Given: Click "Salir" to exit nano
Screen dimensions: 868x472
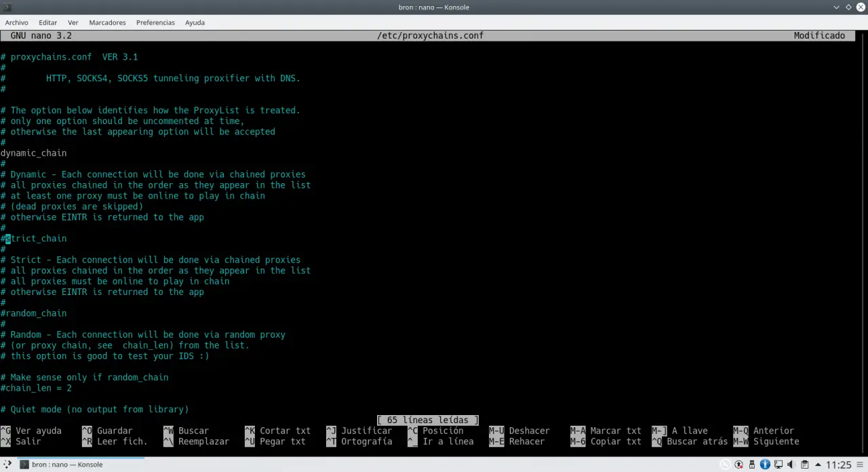Looking at the screenshot, I should point(28,441).
